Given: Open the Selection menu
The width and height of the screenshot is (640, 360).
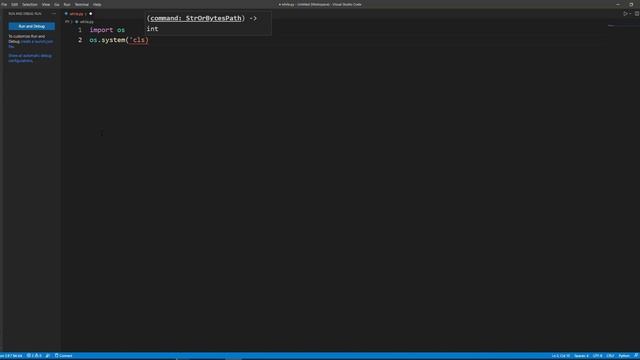Looking at the screenshot, I should (29, 4).
